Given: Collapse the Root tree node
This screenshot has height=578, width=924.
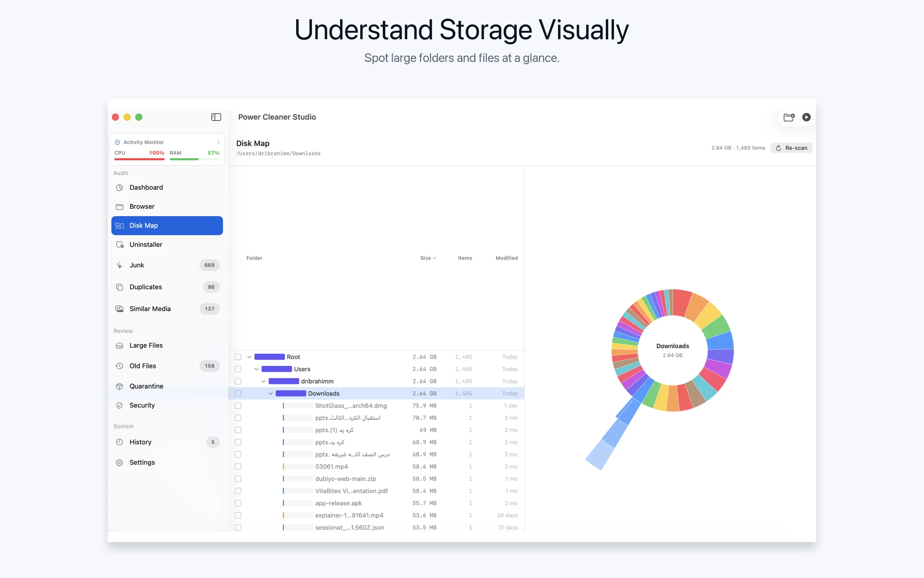Looking at the screenshot, I should pos(249,357).
